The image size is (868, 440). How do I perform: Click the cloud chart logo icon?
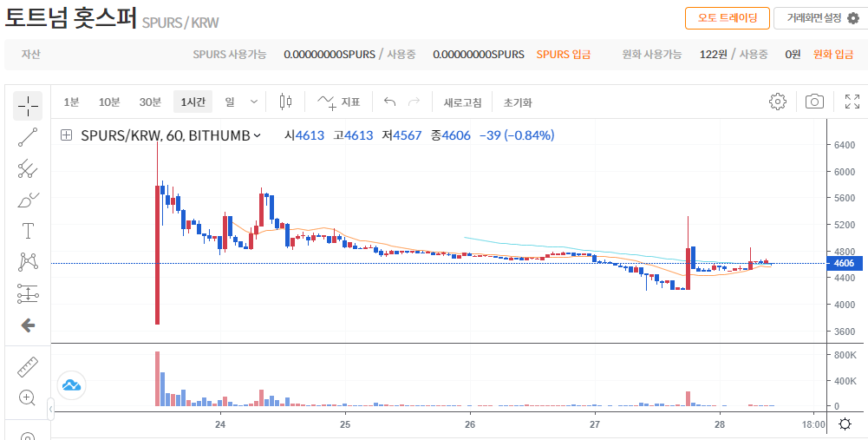(x=71, y=385)
